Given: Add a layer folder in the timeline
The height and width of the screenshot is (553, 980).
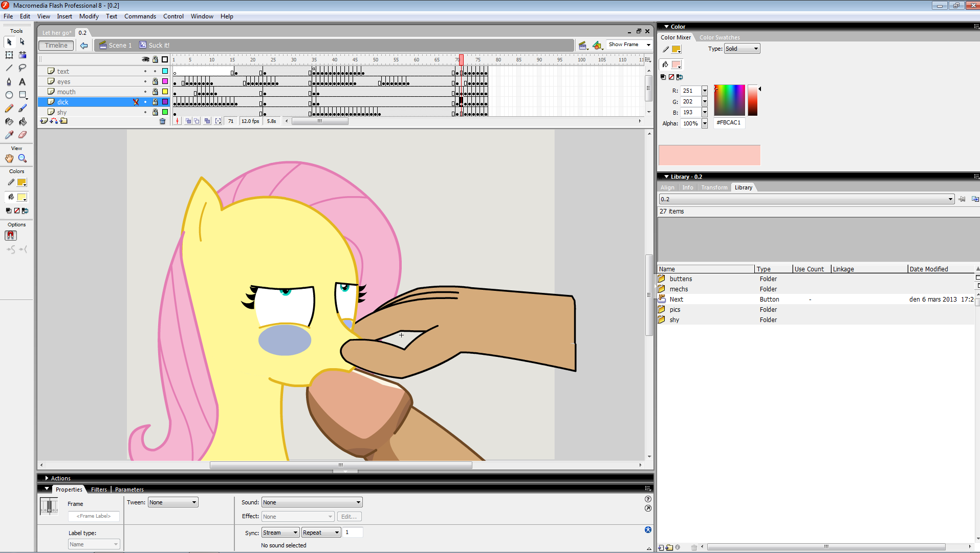Looking at the screenshot, I should (x=63, y=121).
